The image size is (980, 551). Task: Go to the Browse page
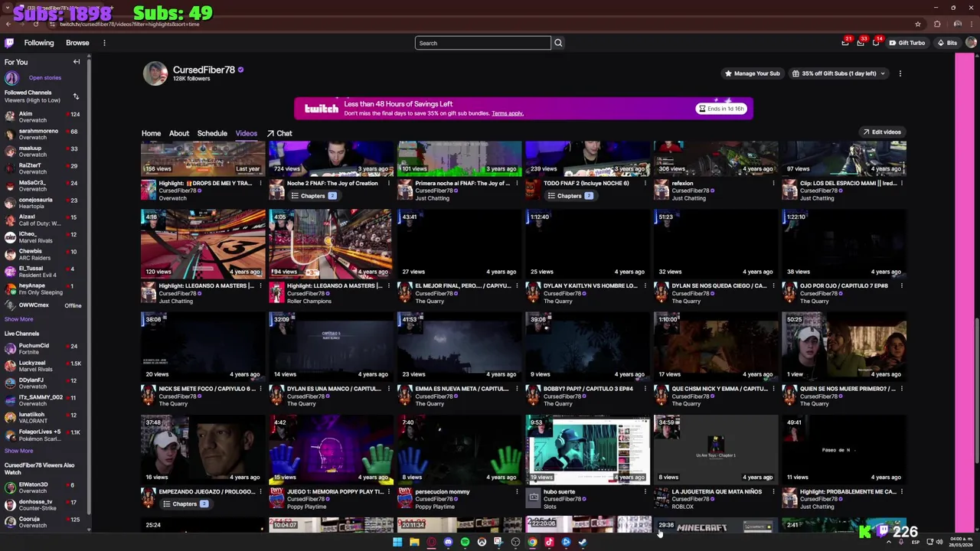coord(77,43)
